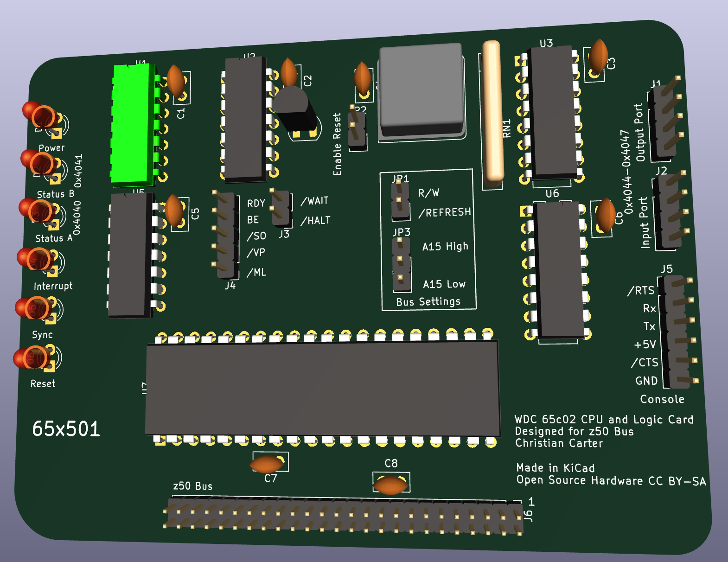This screenshot has height=562, width=728.
Task: Select the C3 capacitor next to U3
Action: (598, 56)
